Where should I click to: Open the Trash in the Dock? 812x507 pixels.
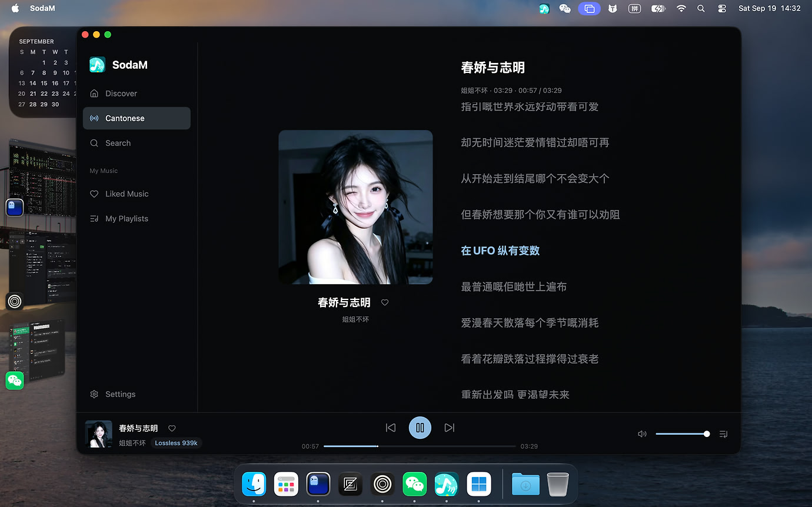558,485
